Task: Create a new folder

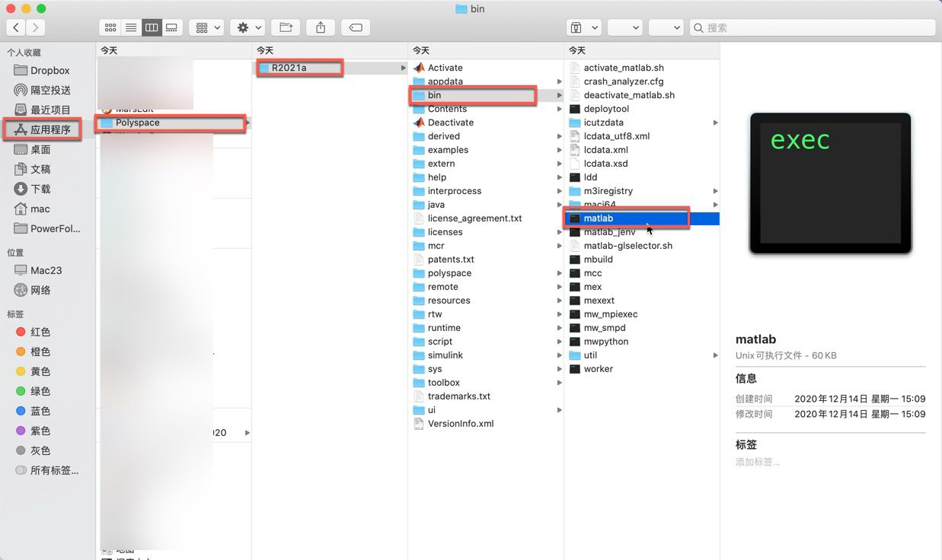Action: pyautogui.click(x=286, y=27)
